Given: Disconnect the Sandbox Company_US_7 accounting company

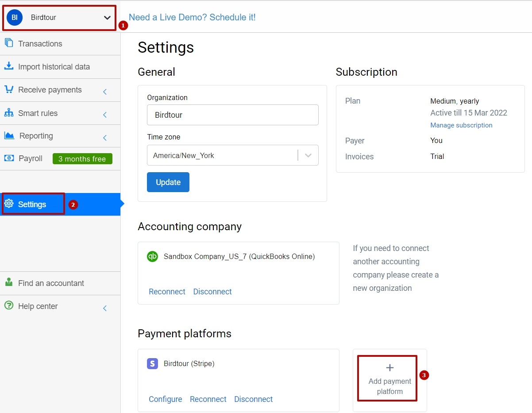Looking at the screenshot, I should 212,291.
